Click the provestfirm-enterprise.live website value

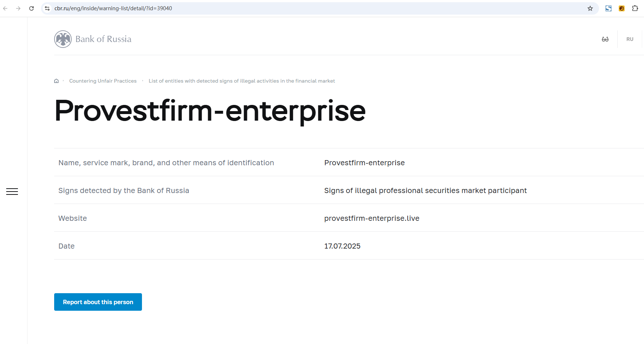[371, 218]
